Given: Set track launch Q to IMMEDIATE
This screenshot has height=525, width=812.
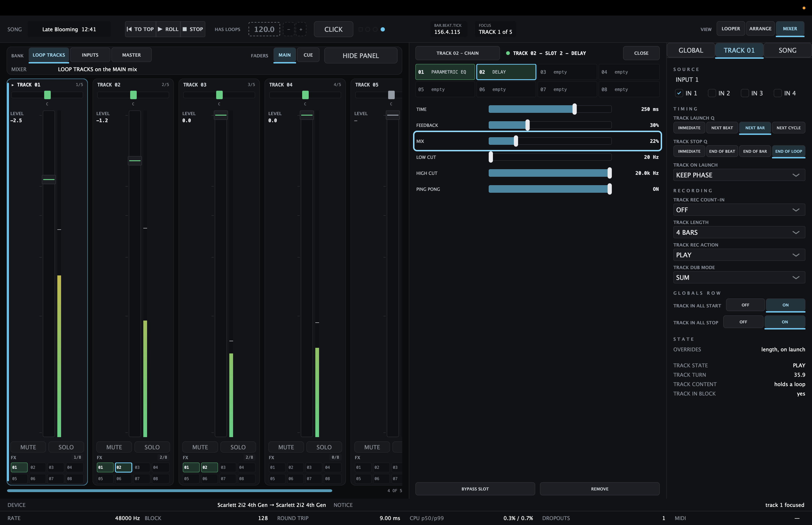Looking at the screenshot, I should [x=689, y=128].
